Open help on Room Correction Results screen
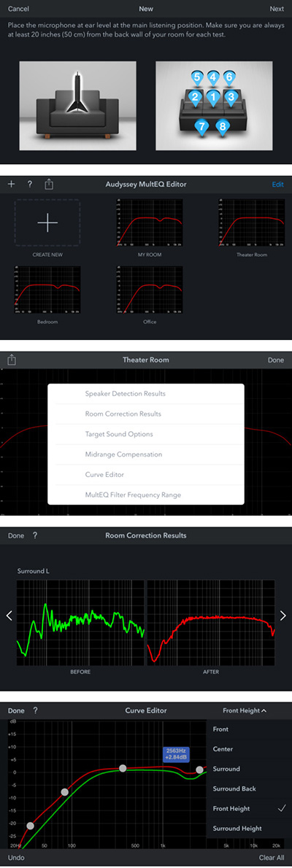 (35, 536)
